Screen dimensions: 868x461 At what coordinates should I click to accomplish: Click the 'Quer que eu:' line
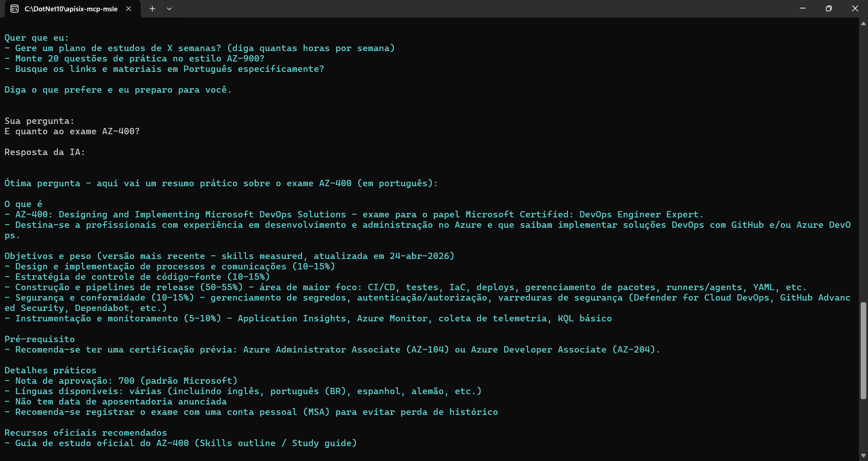37,38
